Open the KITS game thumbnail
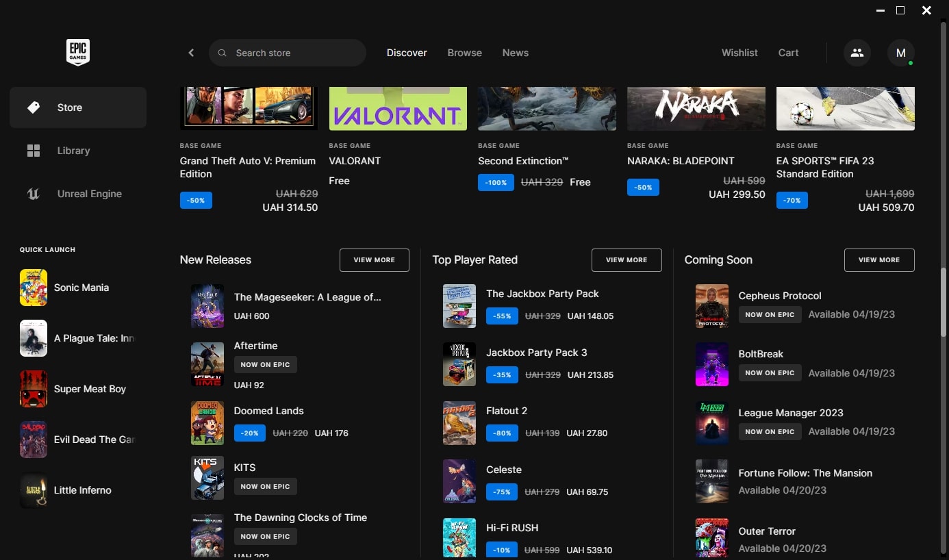 click(x=207, y=478)
